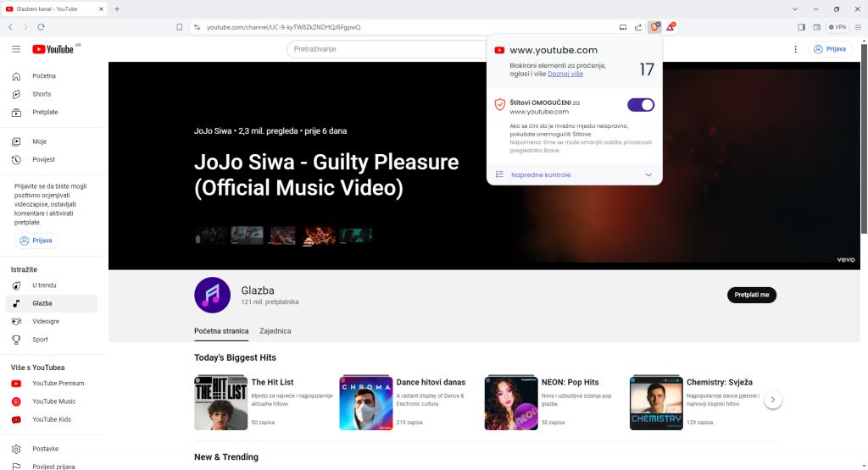Switch to the Zajednica tab
The image size is (868, 470).
tap(275, 331)
